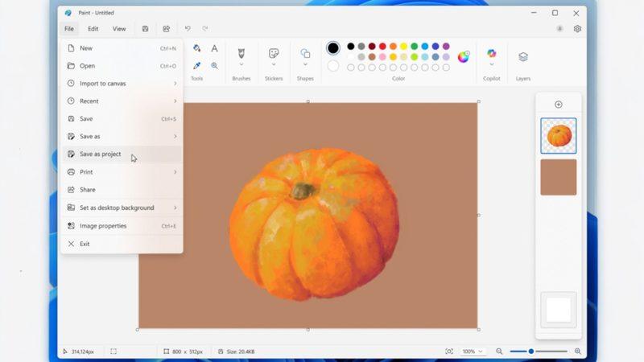The width and height of the screenshot is (644, 362).
Task: Open the Edit colors wheel
Action: pyautogui.click(x=464, y=56)
